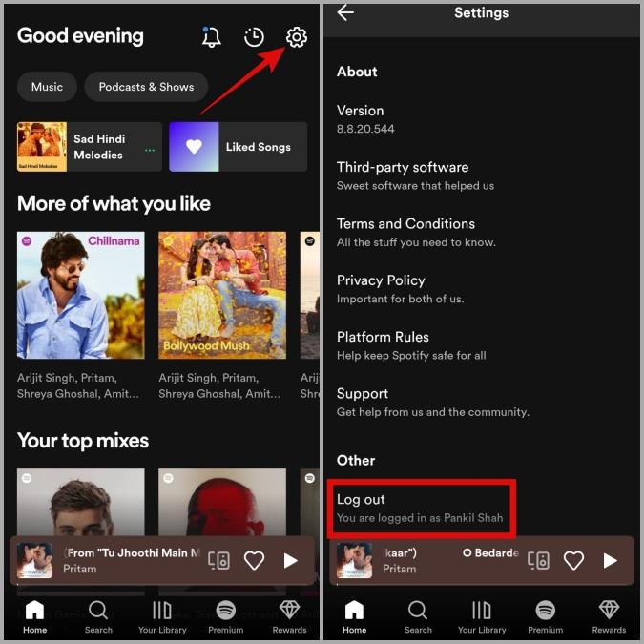Open the first top mix cover
This screenshot has height=644, width=644.
click(81, 502)
